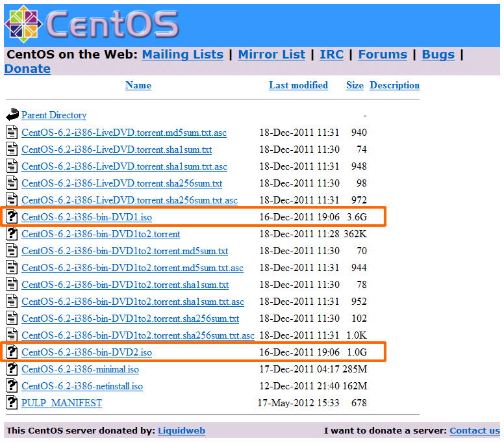
Task: Open the Forums link
Action: click(383, 55)
